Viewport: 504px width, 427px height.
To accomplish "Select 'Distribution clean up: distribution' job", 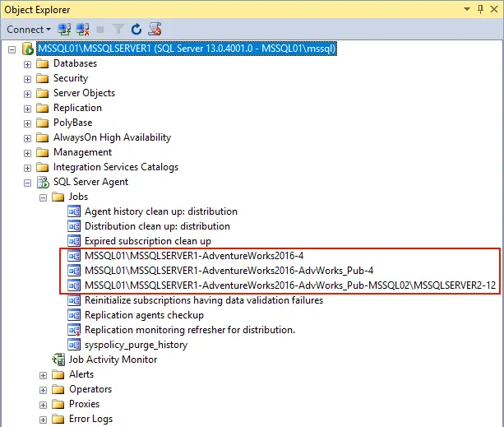I will tap(157, 226).
